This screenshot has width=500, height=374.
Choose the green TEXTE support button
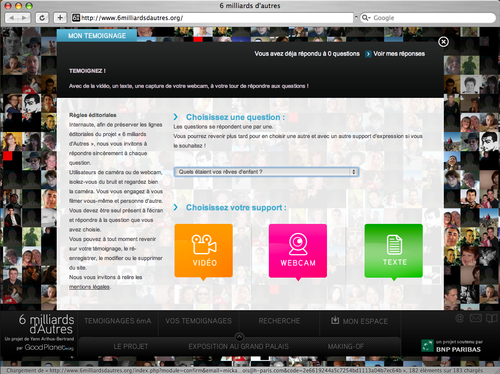tap(394, 250)
